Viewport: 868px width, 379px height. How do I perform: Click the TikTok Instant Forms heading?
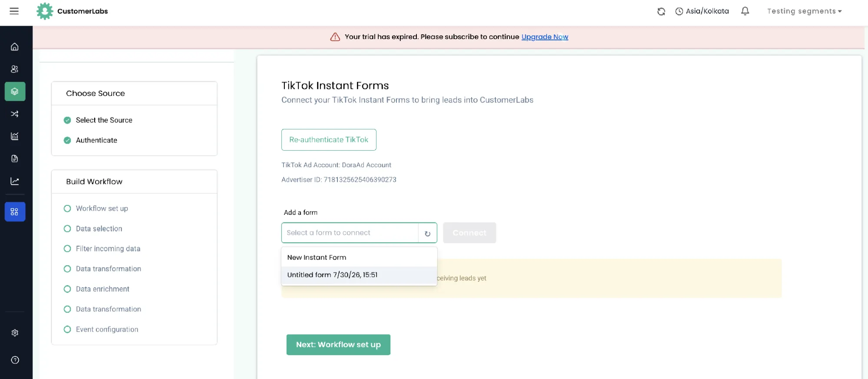[x=335, y=86]
